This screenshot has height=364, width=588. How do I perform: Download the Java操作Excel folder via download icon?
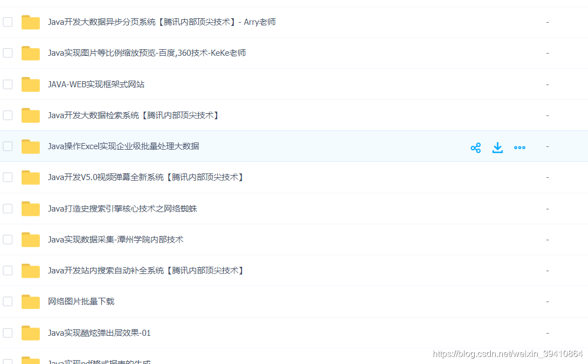(x=497, y=147)
